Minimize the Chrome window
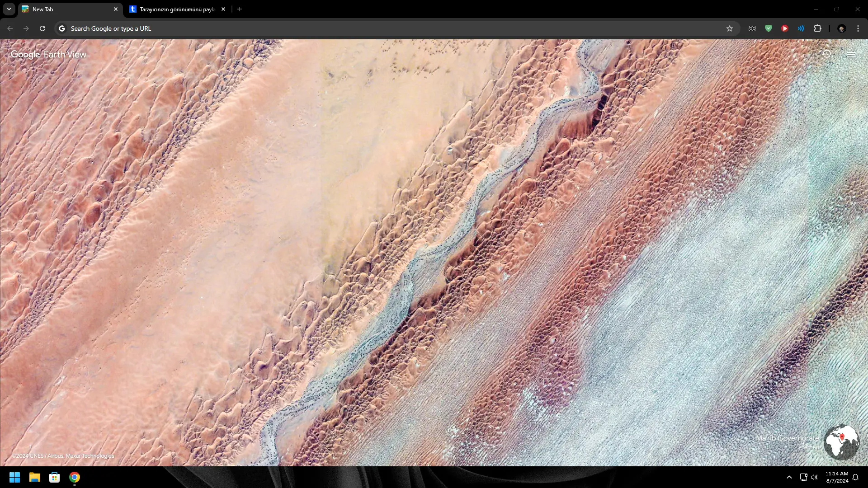The width and height of the screenshot is (868, 488). [x=816, y=9]
